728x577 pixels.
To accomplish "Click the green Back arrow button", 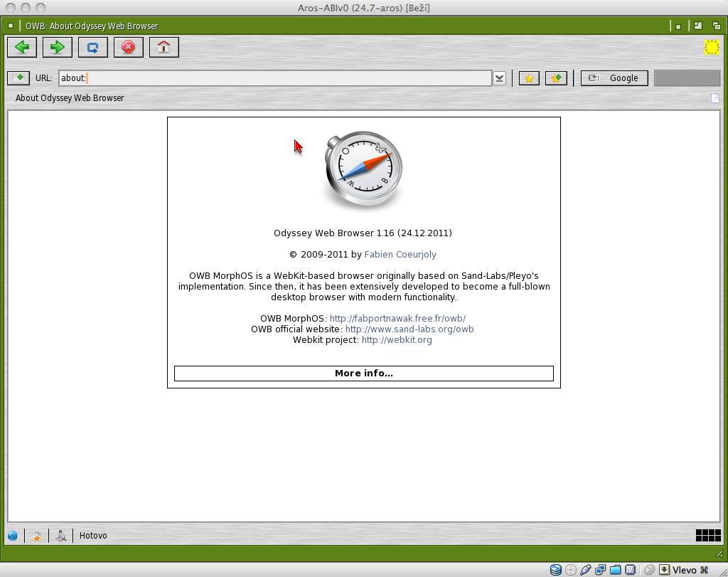I will pyautogui.click(x=22, y=48).
